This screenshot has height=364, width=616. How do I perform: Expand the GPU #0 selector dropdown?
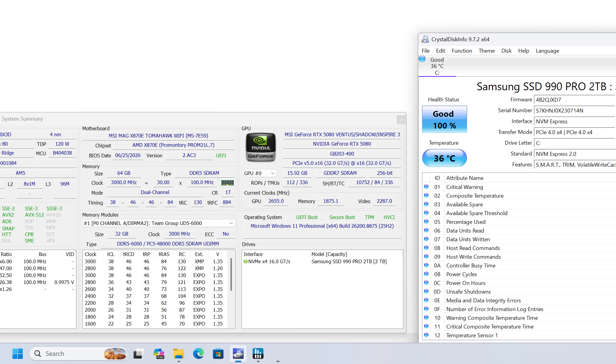point(260,173)
